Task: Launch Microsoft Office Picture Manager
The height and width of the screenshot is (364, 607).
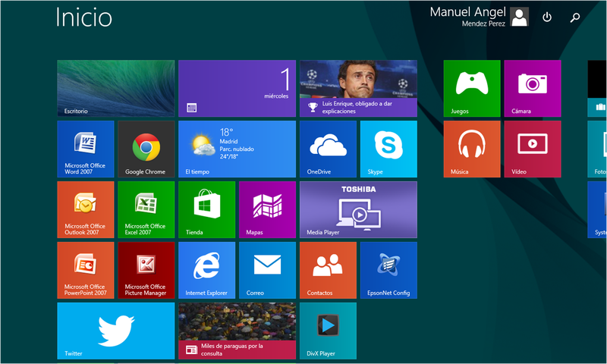Action: pyautogui.click(x=146, y=271)
